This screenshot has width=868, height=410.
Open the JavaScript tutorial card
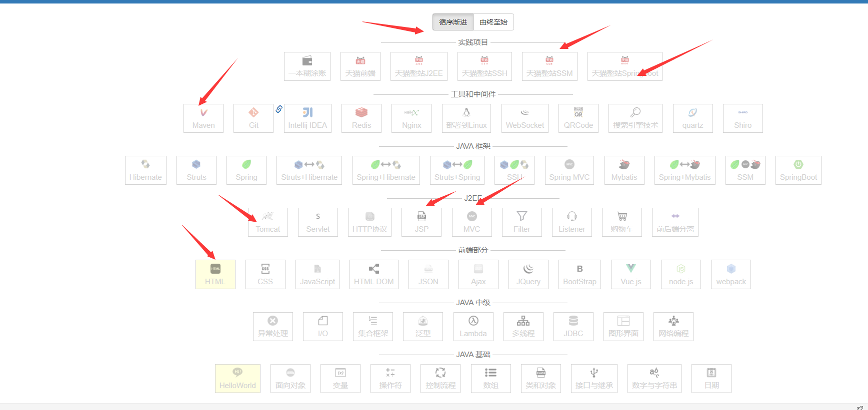click(x=317, y=274)
